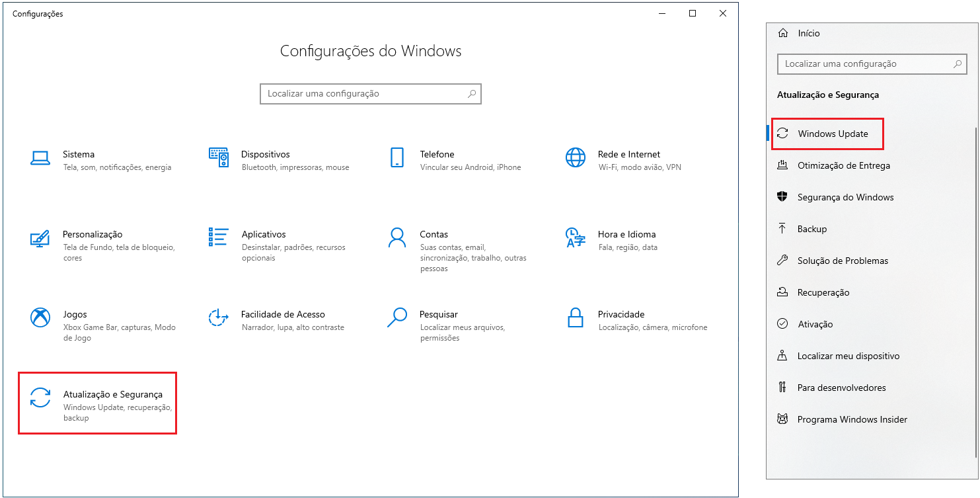Open the Telefone category label
Screen dimensions: 980x498
(x=437, y=154)
